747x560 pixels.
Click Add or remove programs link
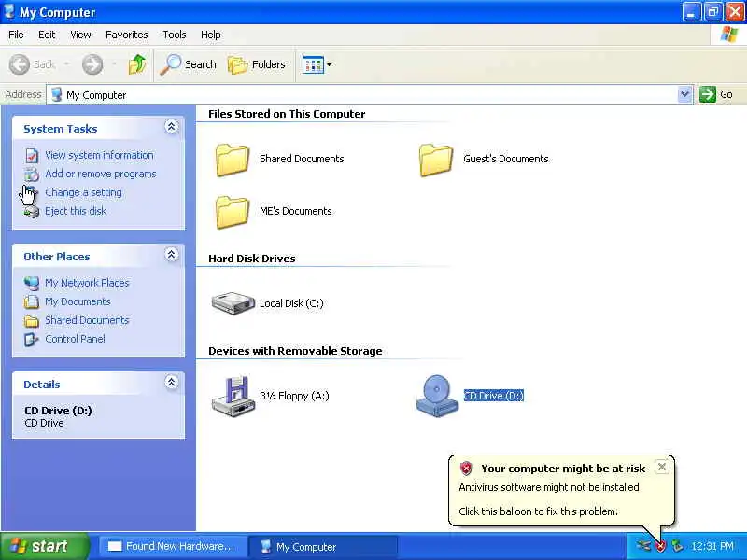click(101, 174)
